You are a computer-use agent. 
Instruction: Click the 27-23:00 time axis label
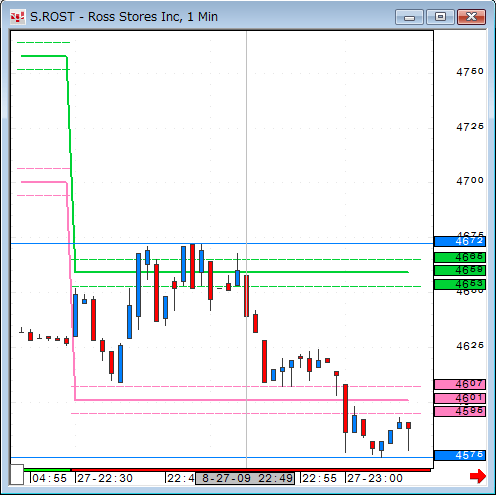pyautogui.click(x=375, y=478)
